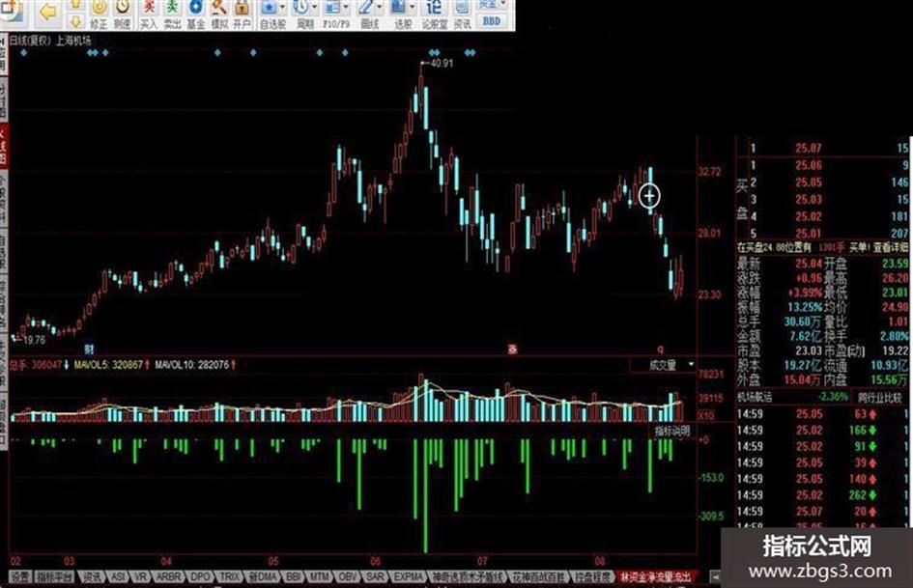
Task: Select the 资讯 bottom tab
Action: click(92, 577)
